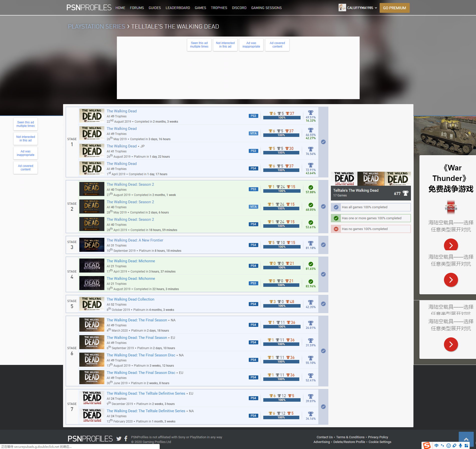
Task: Open the Home menu item
Action: click(x=120, y=8)
